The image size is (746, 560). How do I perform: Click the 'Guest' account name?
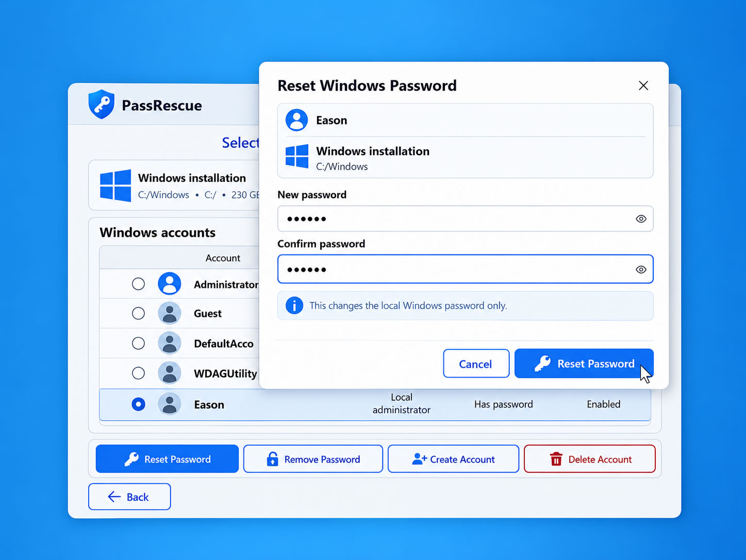(x=208, y=314)
